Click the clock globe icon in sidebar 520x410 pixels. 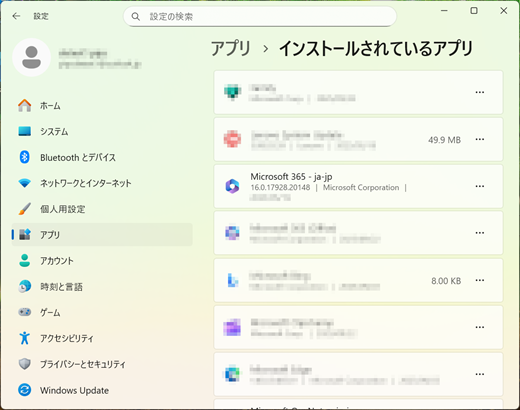click(x=24, y=286)
